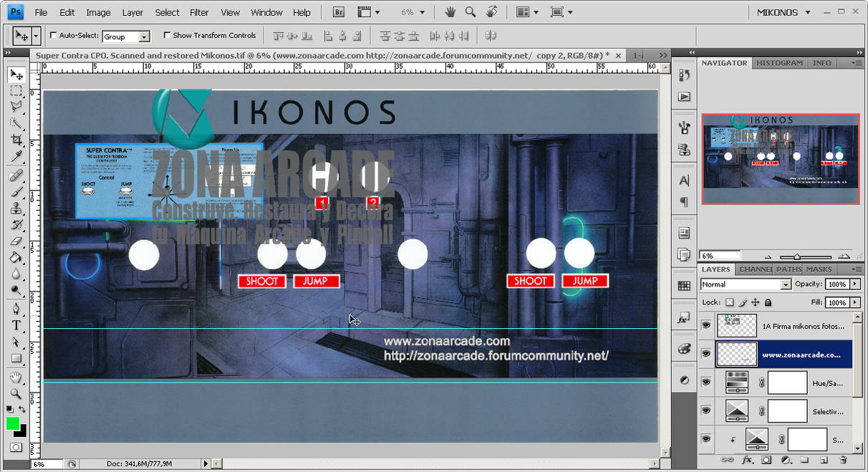Open the Swatches panel icon
Image resolution: width=868 pixels, height=472 pixels.
coord(684,286)
